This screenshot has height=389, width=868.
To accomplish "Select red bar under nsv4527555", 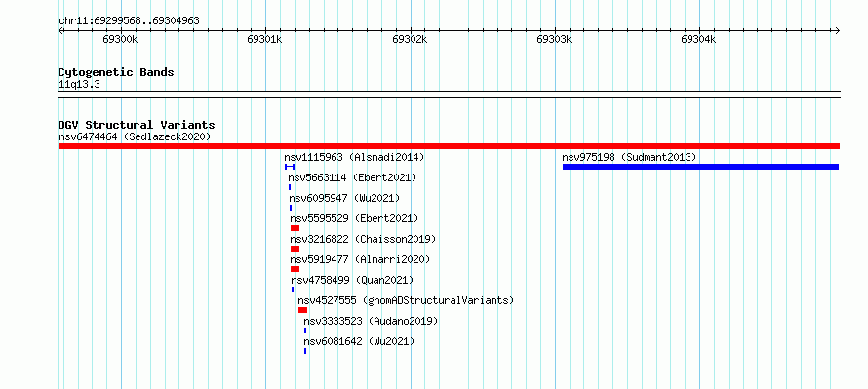I will tap(302, 310).
